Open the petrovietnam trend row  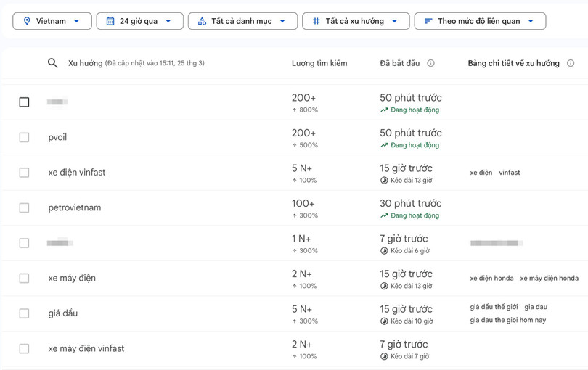pyautogui.click(x=75, y=207)
